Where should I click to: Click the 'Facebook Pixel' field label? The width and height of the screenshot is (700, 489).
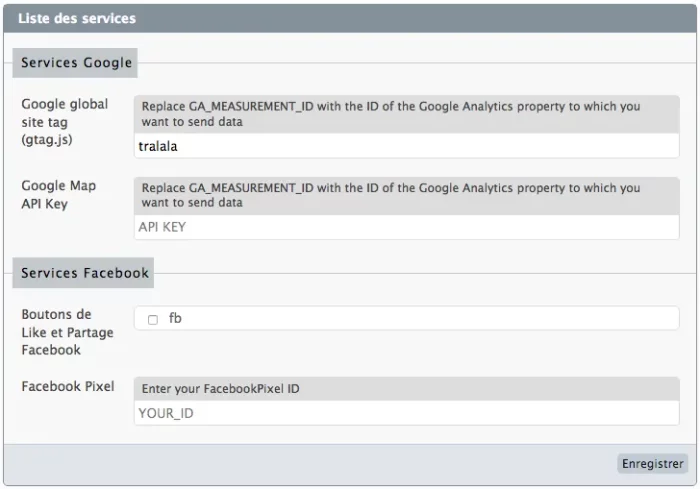pos(68,386)
